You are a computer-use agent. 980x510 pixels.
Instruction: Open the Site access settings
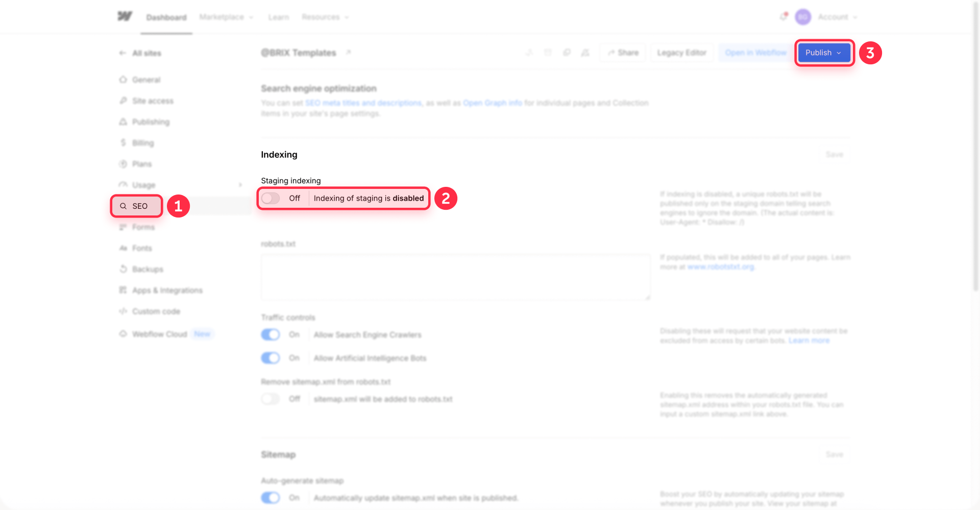click(x=152, y=101)
